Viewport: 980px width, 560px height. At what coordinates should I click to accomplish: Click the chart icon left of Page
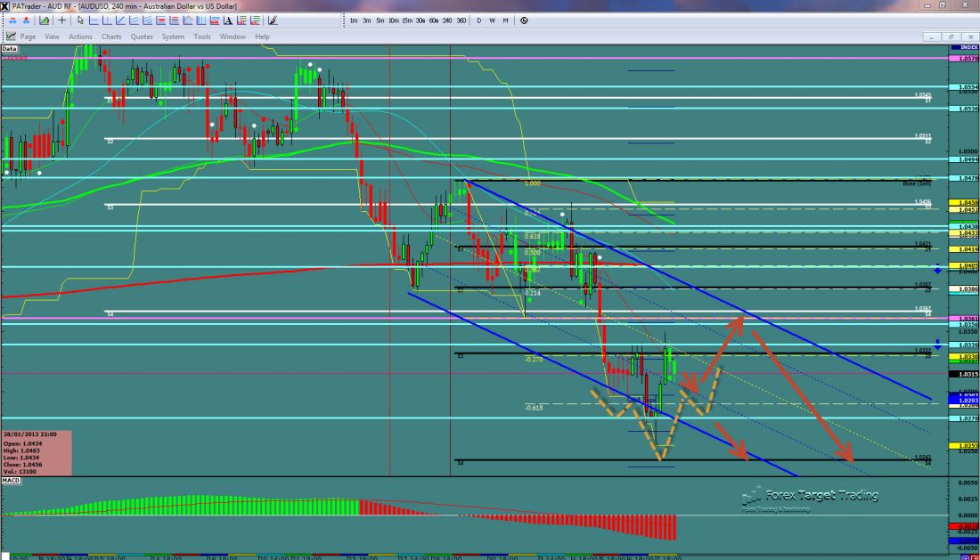pos(12,37)
